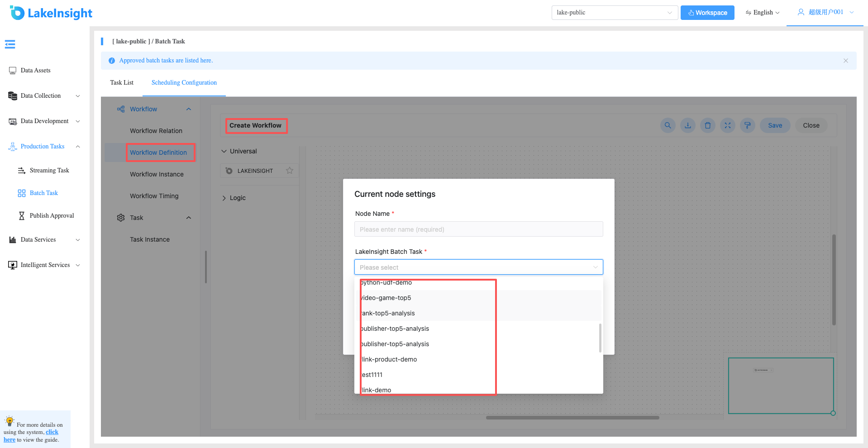Screen dimensions: 868x448
Task: Open the English language dropdown
Action: 763,13
